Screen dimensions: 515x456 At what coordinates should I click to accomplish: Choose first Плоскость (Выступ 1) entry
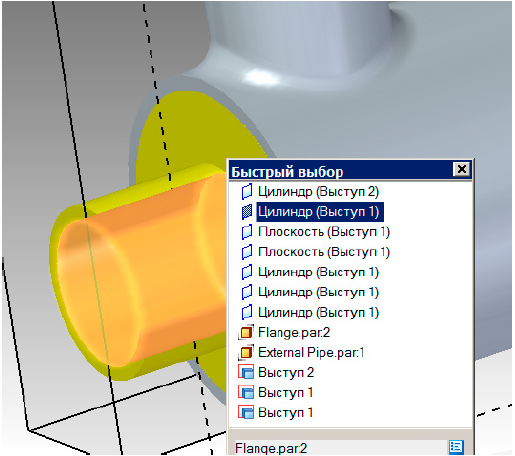click(x=324, y=232)
